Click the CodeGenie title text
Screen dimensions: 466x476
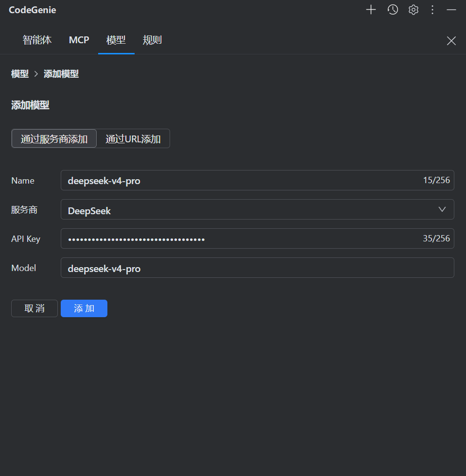(33, 10)
